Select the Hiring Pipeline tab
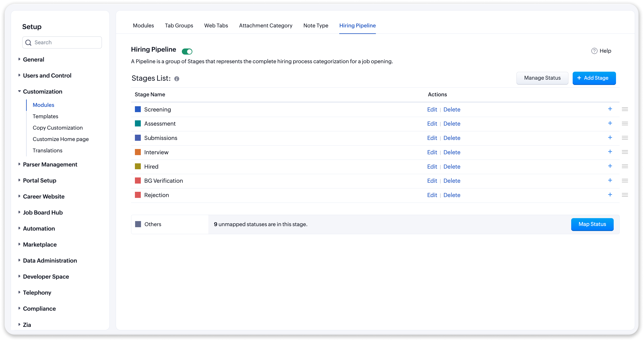This screenshot has width=644, height=341. click(x=358, y=26)
